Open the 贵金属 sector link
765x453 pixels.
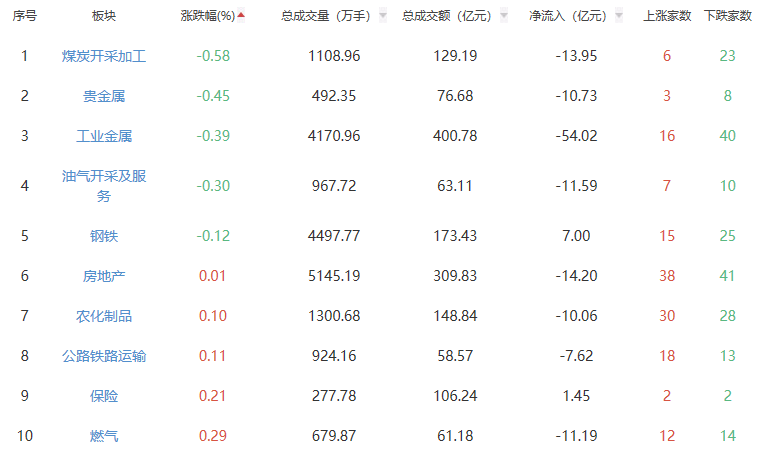coord(104,96)
